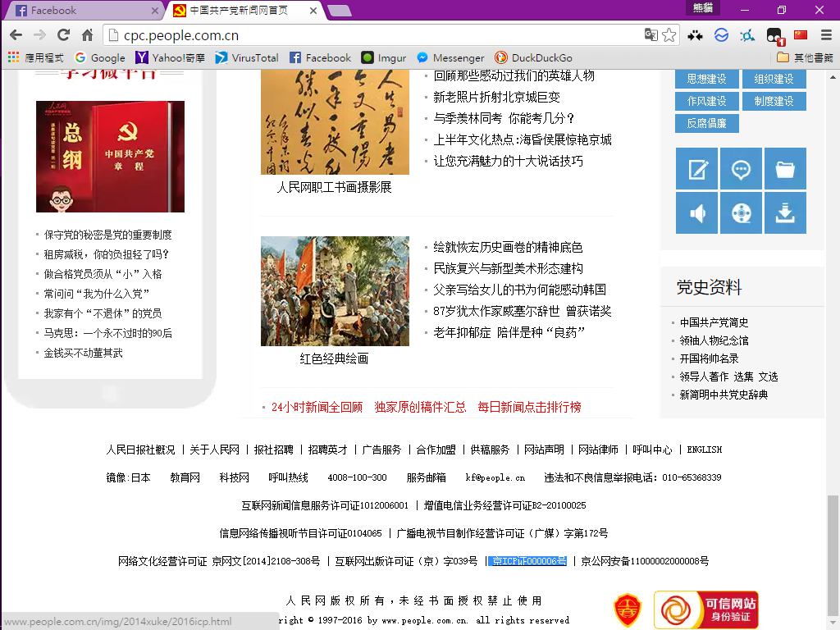840x630 pixels.
Task: Click the blue edit pencil tile icon
Action: coord(696,169)
